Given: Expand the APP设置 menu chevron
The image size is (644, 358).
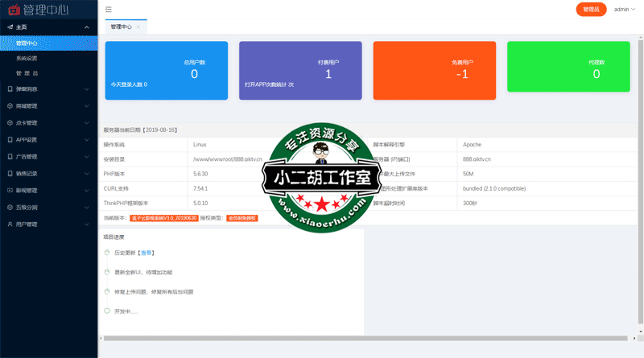Looking at the screenshot, I should 87,139.
